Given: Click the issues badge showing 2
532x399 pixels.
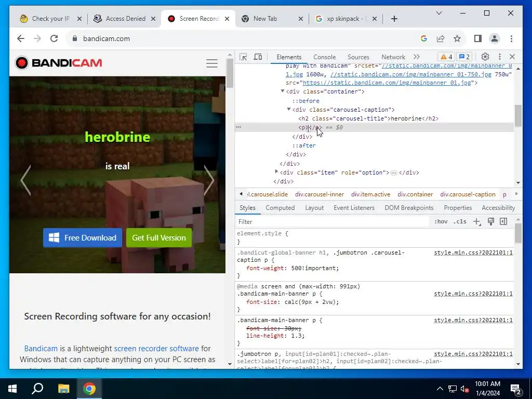Looking at the screenshot, I should pos(464,57).
